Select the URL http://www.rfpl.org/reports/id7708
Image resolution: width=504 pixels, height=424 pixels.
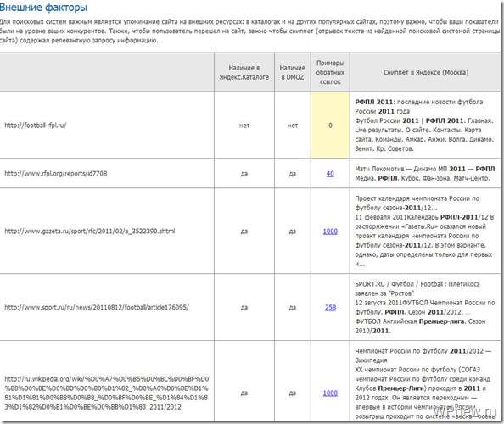pyautogui.click(x=56, y=174)
